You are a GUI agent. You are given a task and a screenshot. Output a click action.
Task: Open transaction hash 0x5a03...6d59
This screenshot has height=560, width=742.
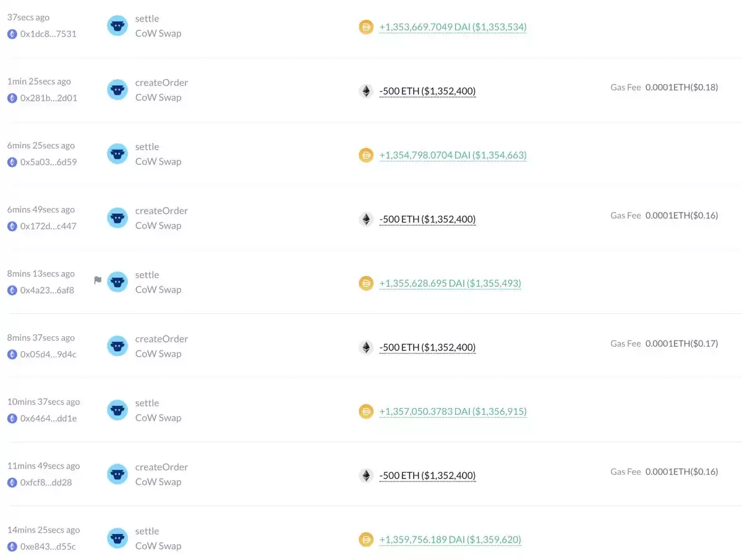pyautogui.click(x=49, y=162)
